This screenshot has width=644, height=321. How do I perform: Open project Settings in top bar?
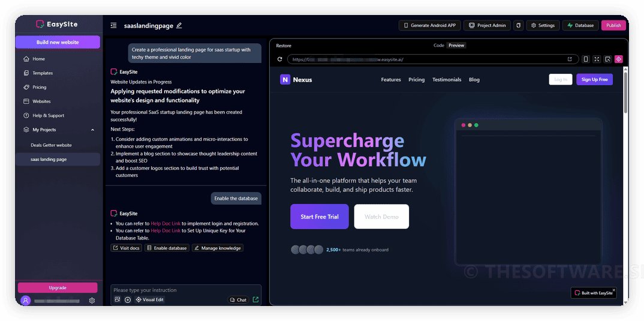543,25
